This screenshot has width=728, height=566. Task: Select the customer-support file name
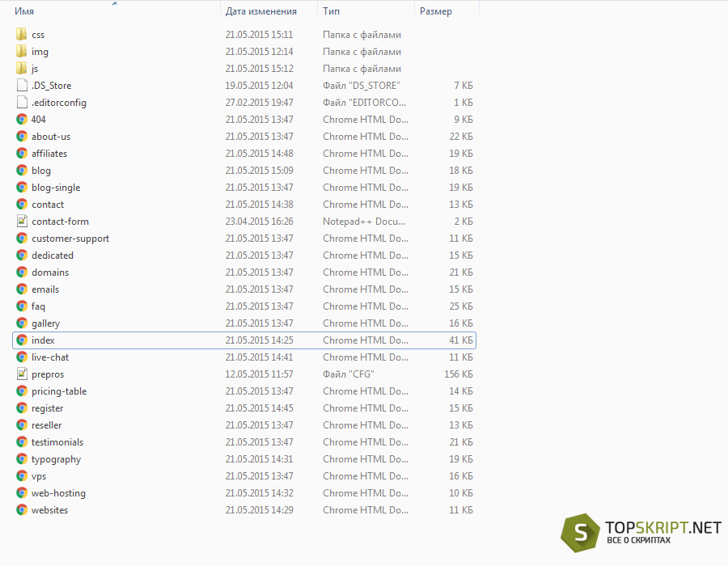pyautogui.click(x=70, y=239)
